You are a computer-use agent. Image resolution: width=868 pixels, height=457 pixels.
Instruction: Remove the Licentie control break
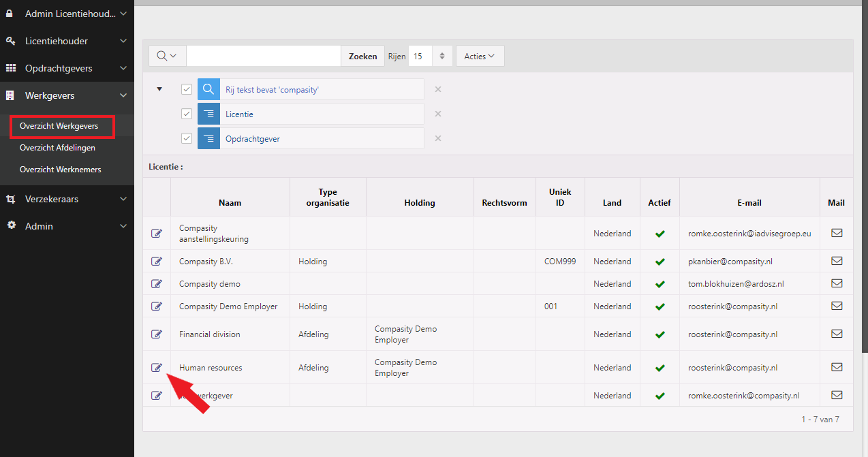438,114
